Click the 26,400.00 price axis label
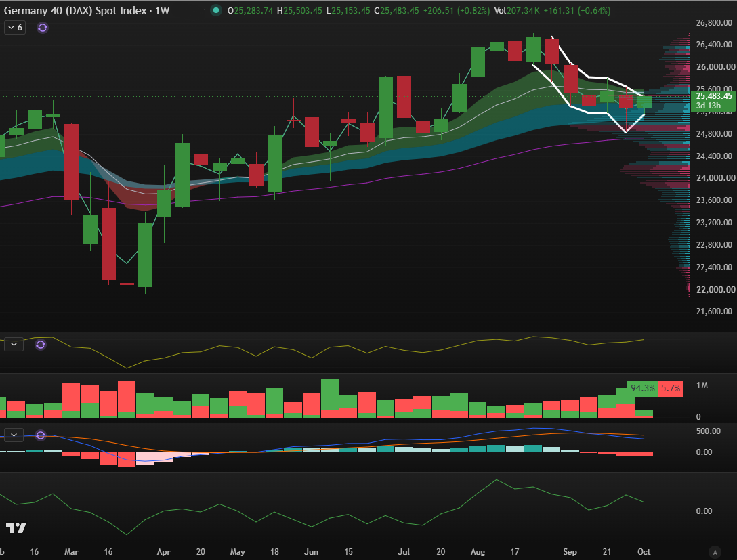This screenshot has width=737, height=560. [714, 44]
